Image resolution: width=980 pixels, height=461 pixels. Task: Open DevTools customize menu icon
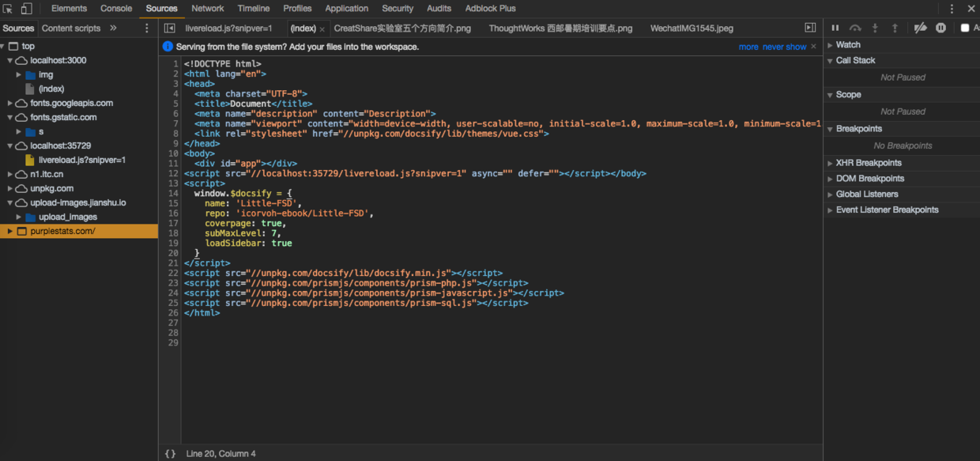point(952,9)
